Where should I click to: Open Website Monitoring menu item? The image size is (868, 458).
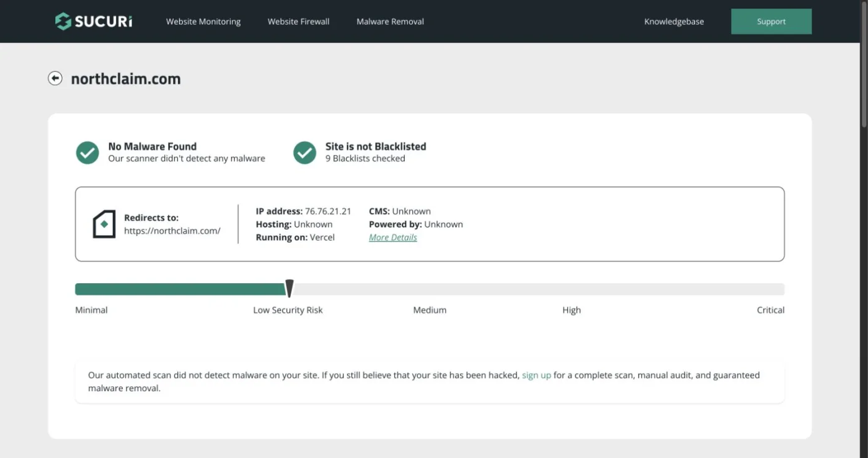(x=203, y=21)
